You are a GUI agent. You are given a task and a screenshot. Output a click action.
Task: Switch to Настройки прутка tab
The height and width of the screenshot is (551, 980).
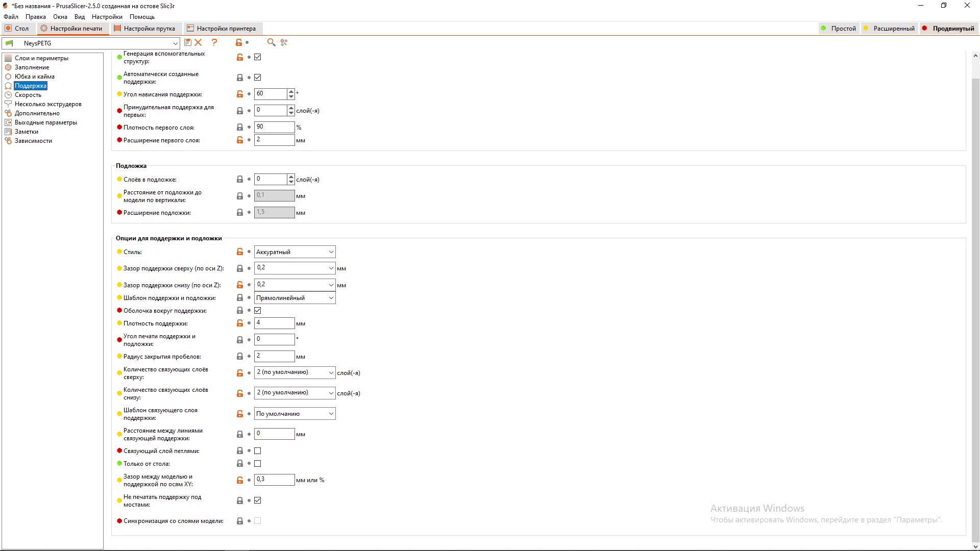(144, 29)
